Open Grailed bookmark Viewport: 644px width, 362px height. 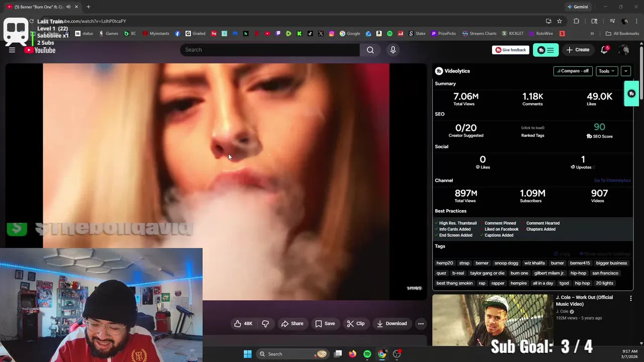[x=195, y=34]
